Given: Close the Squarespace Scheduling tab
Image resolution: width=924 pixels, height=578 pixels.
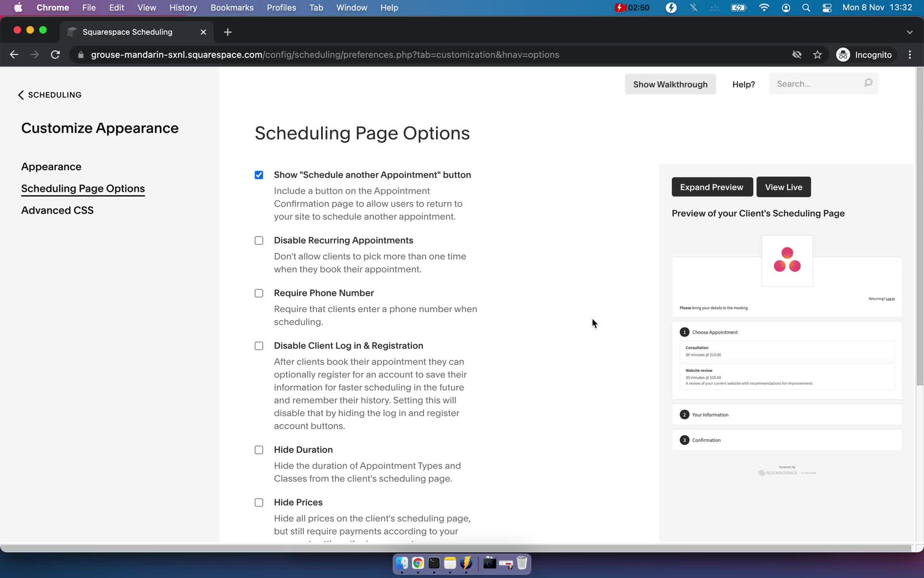Looking at the screenshot, I should coord(203,32).
